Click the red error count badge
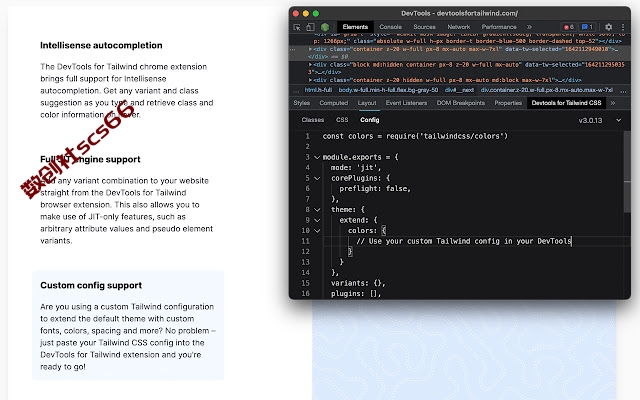Screen dimensions: 640x400 click(569, 27)
